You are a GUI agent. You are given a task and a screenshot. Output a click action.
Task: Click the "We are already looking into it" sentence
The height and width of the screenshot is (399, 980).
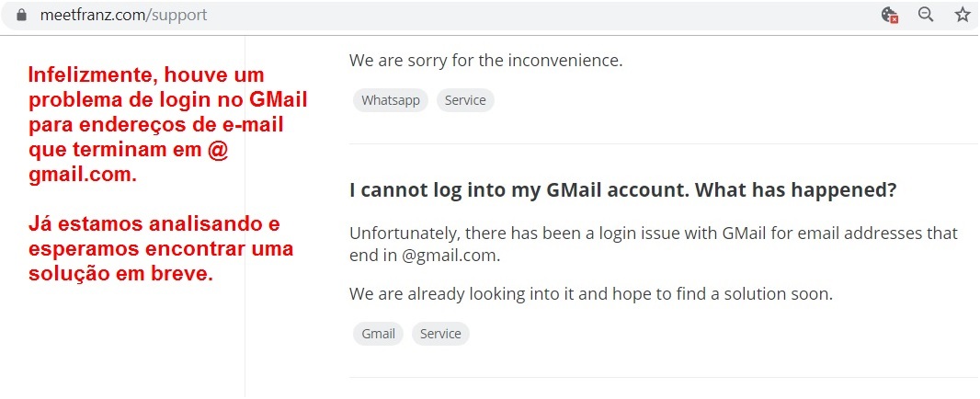click(590, 294)
